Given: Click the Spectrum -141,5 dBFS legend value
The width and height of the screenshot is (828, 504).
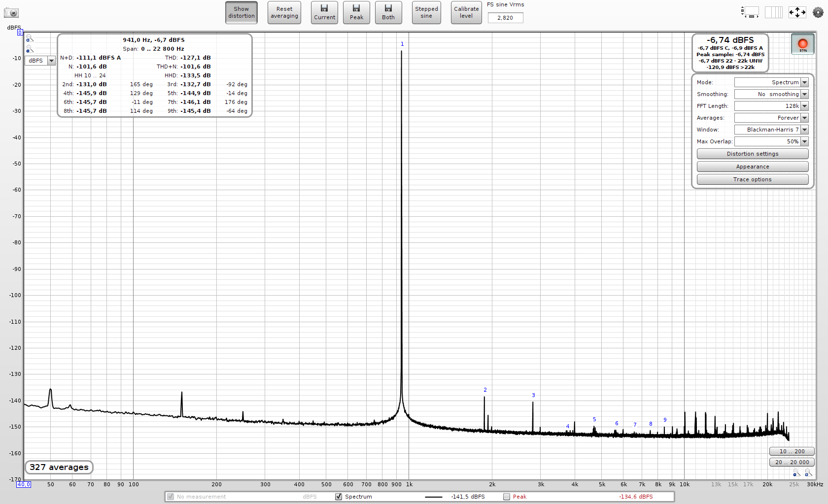Looking at the screenshot, I should point(468,497).
